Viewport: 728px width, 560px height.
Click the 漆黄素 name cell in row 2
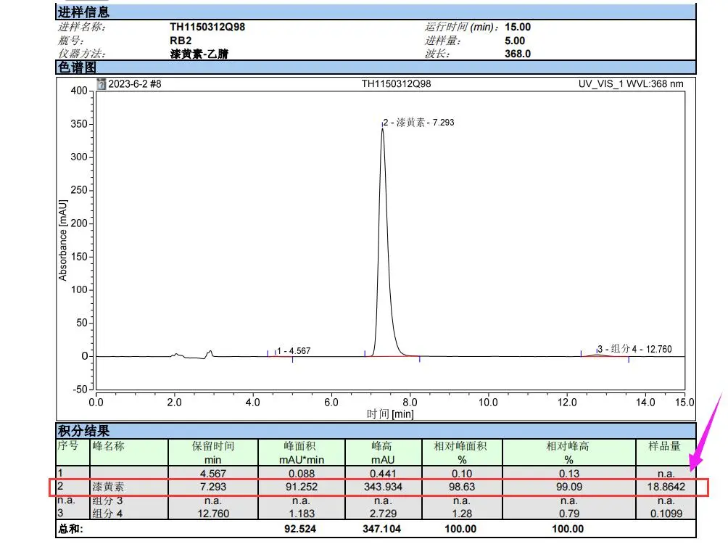tap(107, 487)
